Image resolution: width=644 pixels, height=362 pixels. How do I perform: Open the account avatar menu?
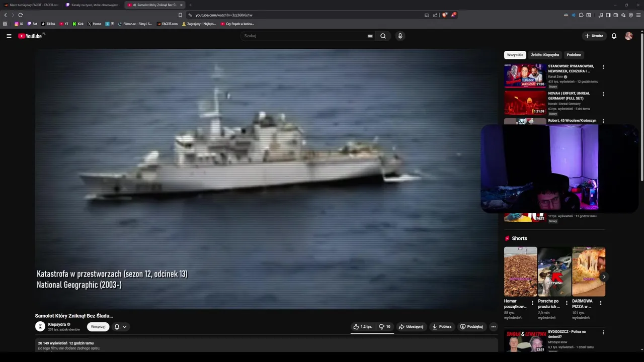click(x=628, y=36)
